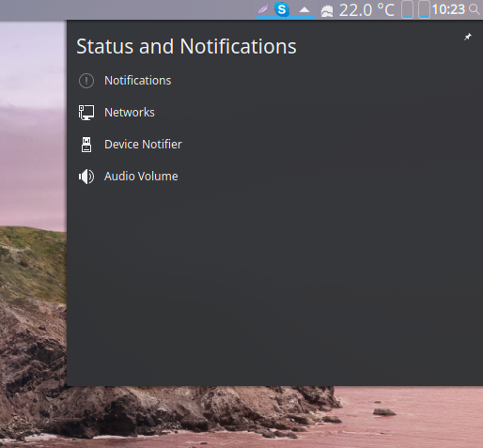The height and width of the screenshot is (448, 483).
Task: Pin the Status and Notifications popup
Action: coord(468,37)
